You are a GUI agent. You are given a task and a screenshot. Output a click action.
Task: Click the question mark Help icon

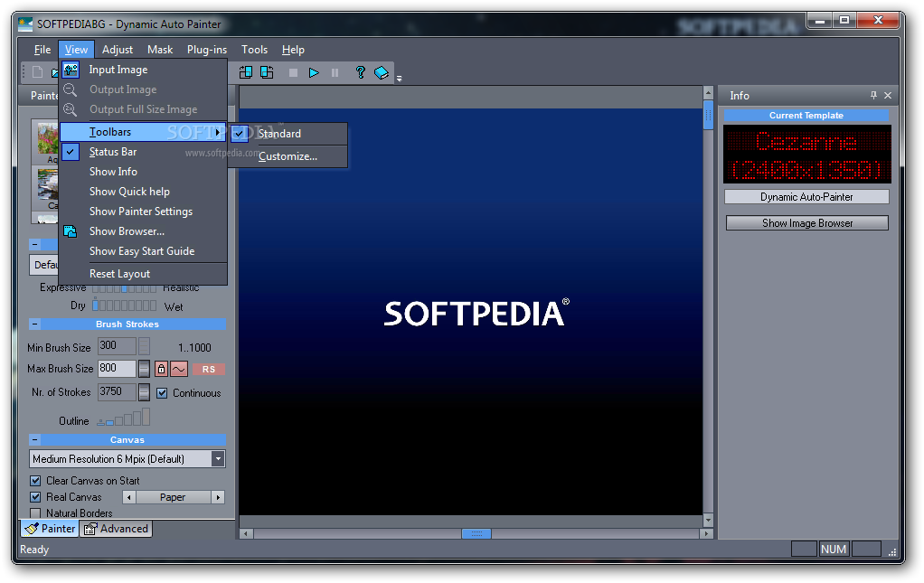pyautogui.click(x=360, y=71)
